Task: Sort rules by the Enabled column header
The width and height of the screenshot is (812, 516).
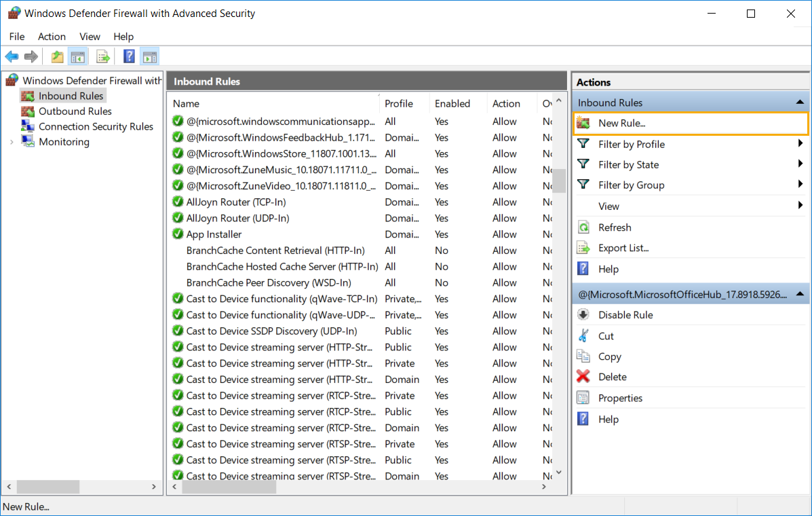Action: tap(459, 104)
